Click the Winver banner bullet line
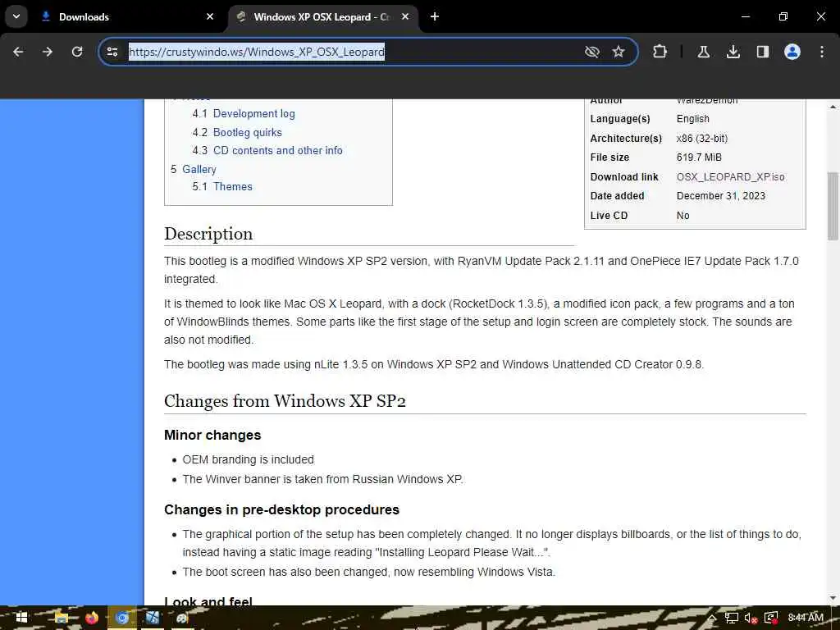Screen dimensions: 840x630 pyautogui.click(x=323, y=479)
